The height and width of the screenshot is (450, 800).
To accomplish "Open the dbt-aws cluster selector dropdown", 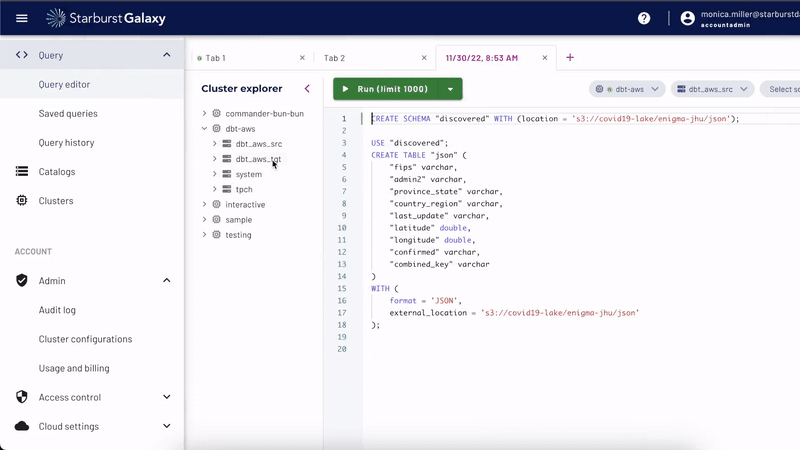I will [627, 89].
